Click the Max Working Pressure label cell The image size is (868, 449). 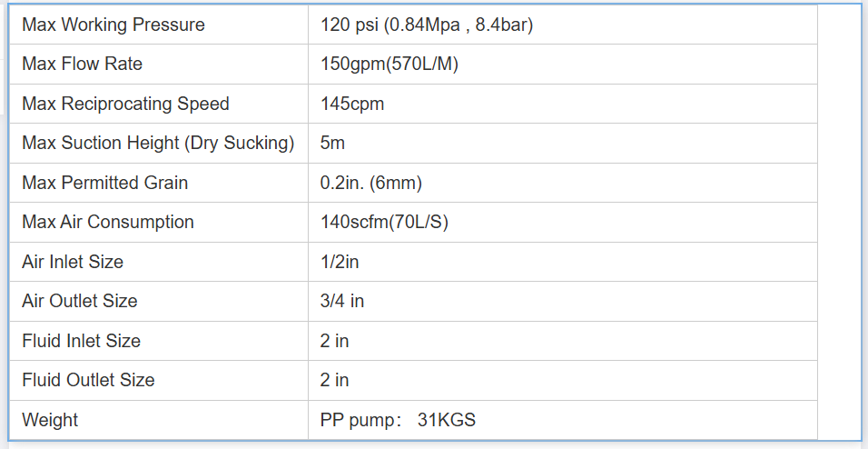click(113, 25)
